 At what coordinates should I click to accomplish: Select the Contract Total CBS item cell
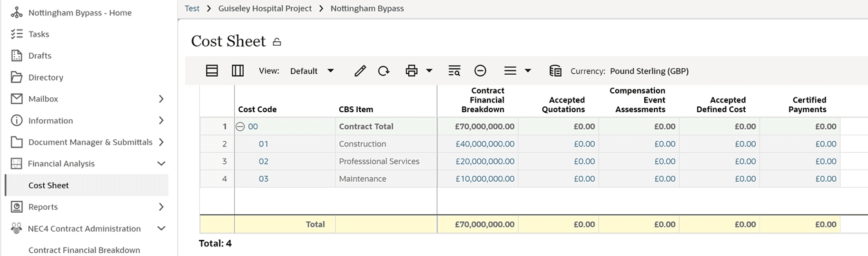point(386,127)
